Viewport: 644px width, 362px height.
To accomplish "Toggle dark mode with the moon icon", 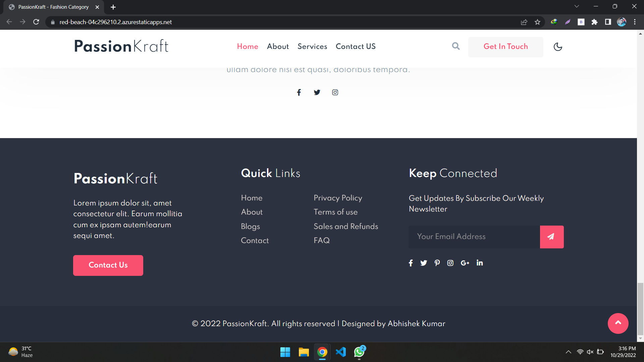I will click(557, 47).
